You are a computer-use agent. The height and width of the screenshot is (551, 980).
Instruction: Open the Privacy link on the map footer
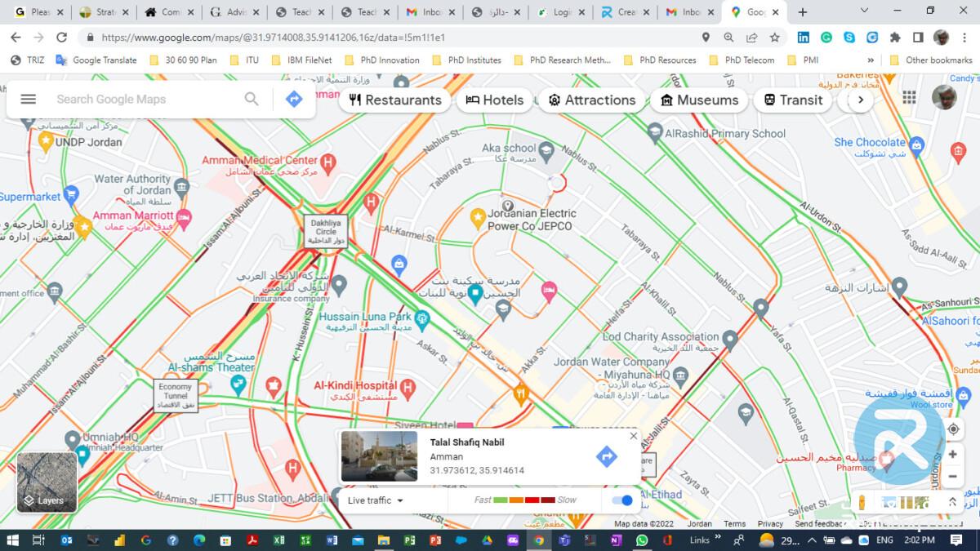point(770,524)
